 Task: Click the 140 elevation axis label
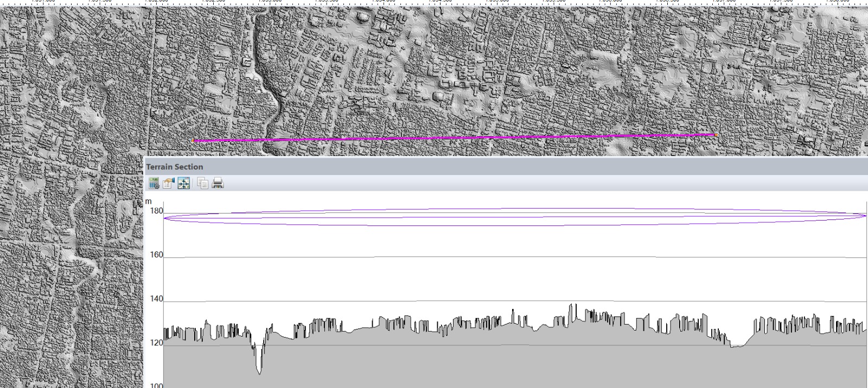(157, 299)
